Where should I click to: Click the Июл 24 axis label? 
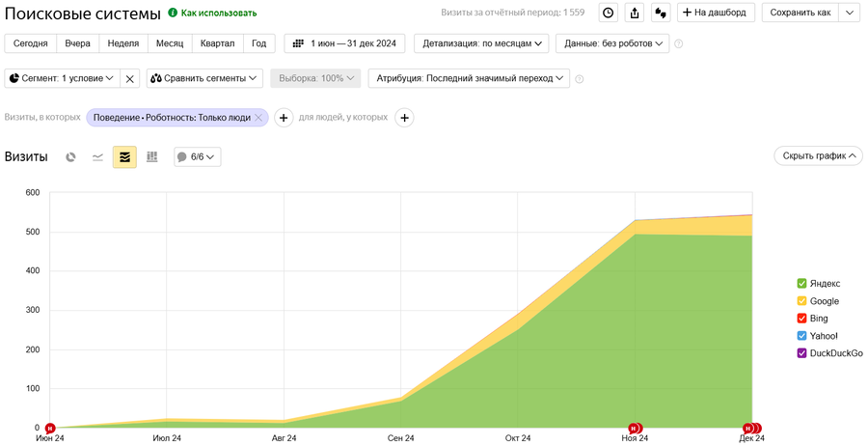tap(167, 438)
